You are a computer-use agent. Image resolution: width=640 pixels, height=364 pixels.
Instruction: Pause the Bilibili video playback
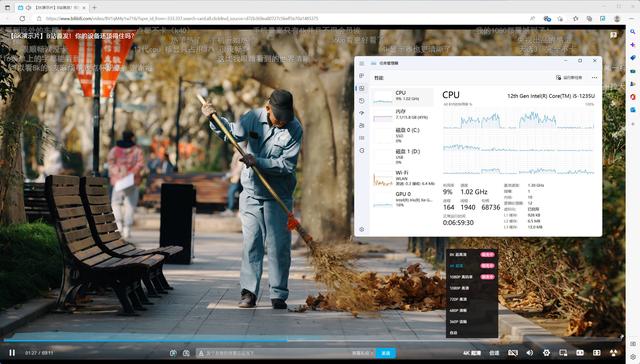pos(12,353)
